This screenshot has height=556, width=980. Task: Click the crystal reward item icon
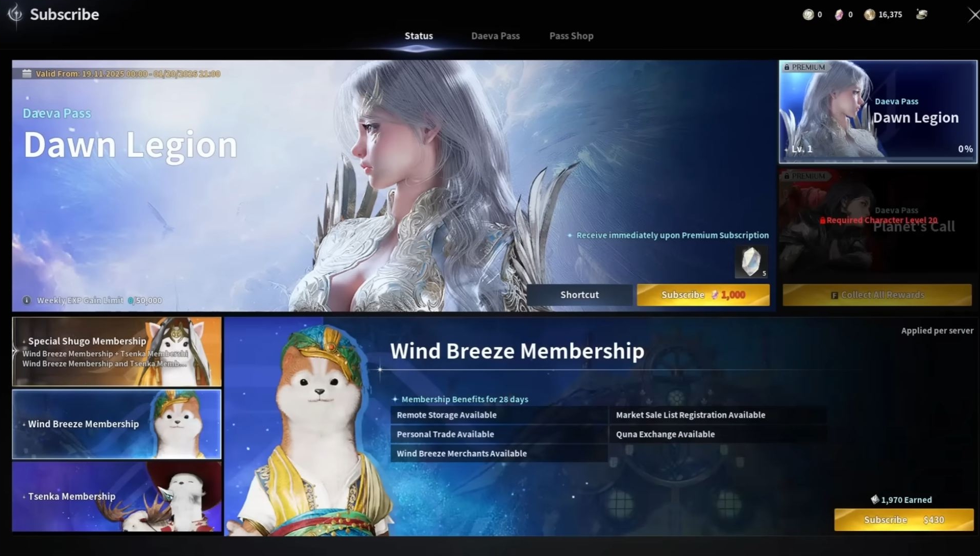751,262
